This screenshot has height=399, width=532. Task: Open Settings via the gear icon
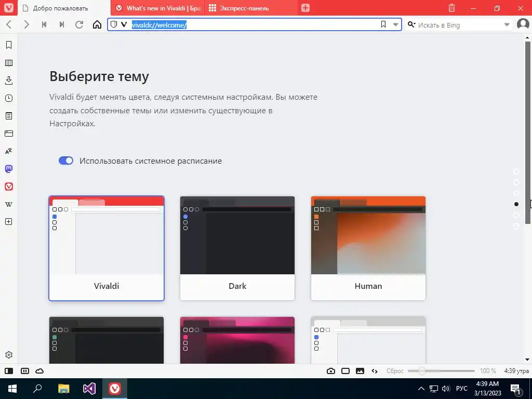click(x=9, y=354)
